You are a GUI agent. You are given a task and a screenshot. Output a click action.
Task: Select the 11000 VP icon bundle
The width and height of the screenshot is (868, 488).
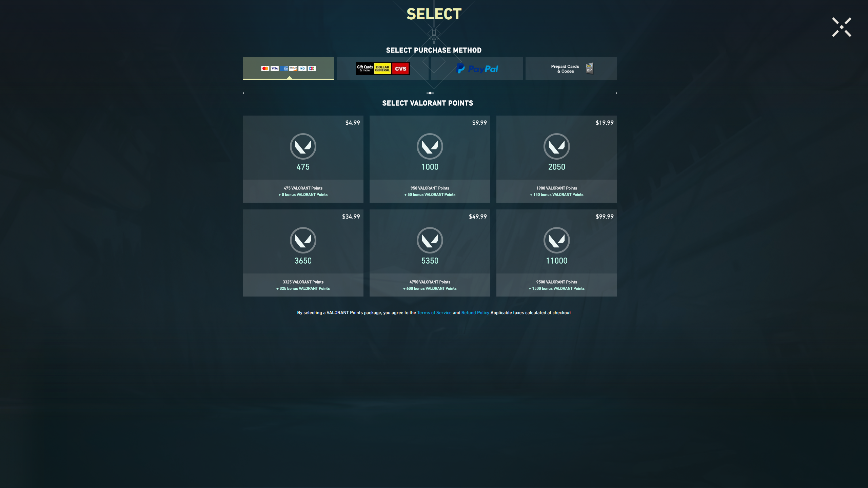tap(556, 241)
